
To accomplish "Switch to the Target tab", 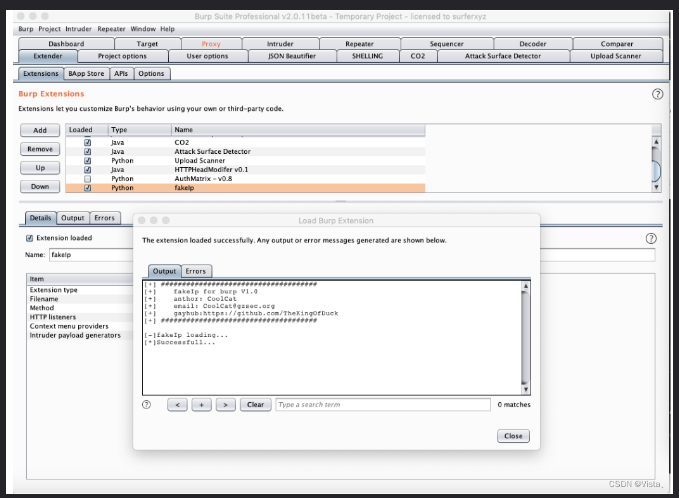I will pos(147,44).
